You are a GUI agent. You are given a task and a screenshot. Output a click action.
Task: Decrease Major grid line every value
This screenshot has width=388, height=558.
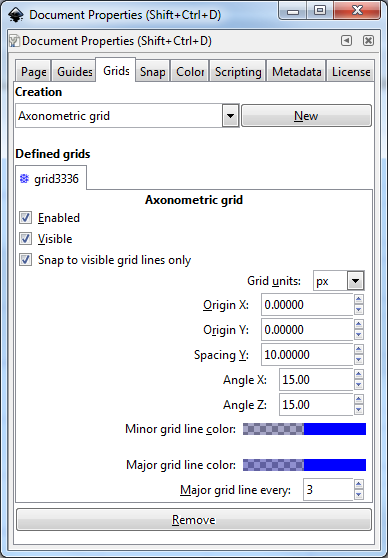[359, 495]
